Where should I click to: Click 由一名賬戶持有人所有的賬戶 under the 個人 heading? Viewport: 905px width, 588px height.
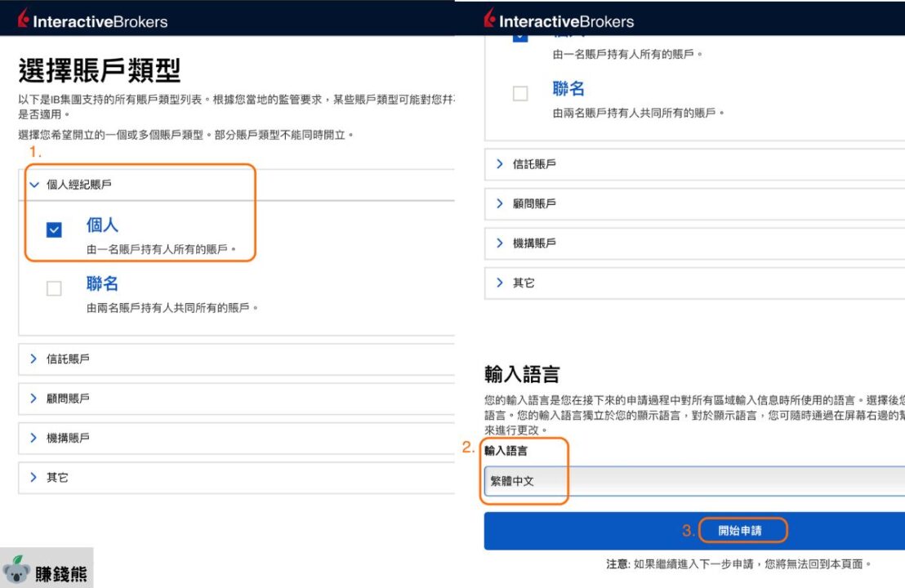pyautogui.click(x=161, y=249)
